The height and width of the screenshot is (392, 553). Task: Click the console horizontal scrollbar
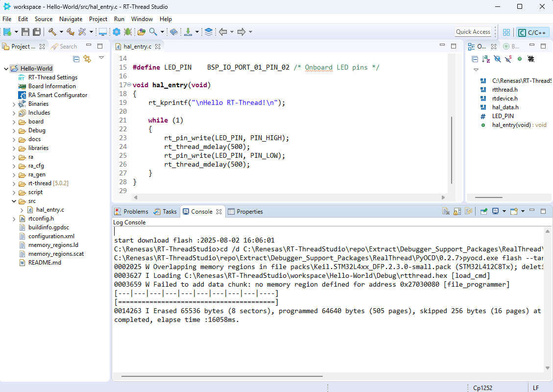coord(222,376)
